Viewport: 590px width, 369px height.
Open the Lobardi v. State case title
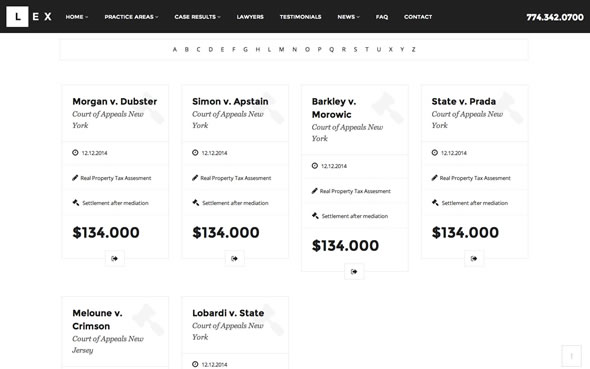click(228, 313)
